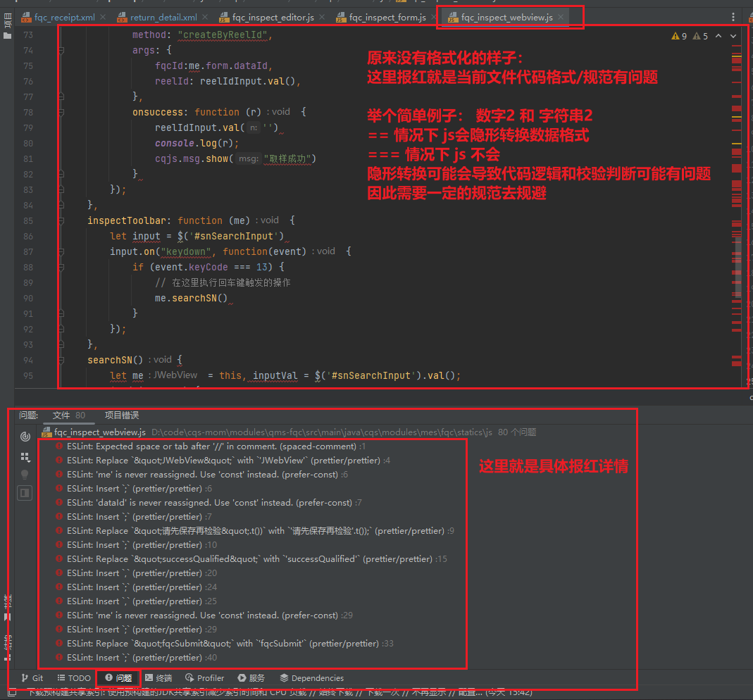Select fqcSubmit replace error line 33
This screenshot has height=700, width=753.
click(x=224, y=644)
